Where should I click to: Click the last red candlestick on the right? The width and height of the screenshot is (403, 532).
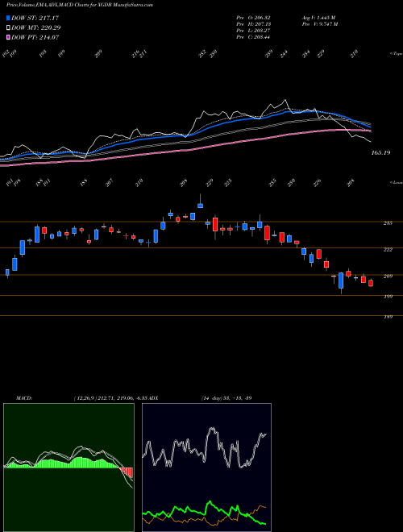click(371, 283)
